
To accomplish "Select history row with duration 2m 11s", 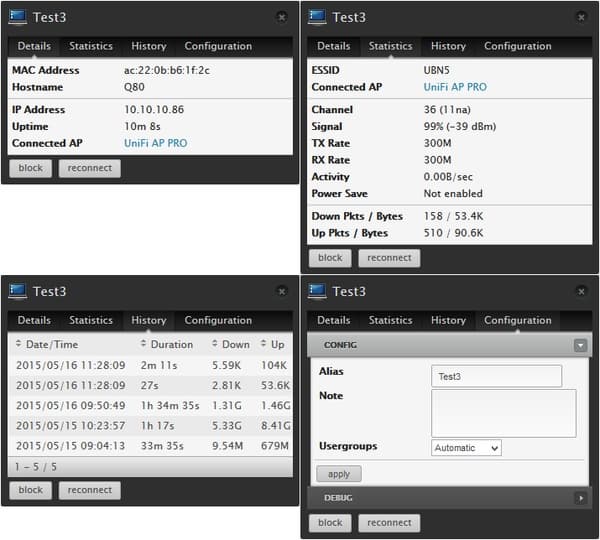I will coord(150,365).
